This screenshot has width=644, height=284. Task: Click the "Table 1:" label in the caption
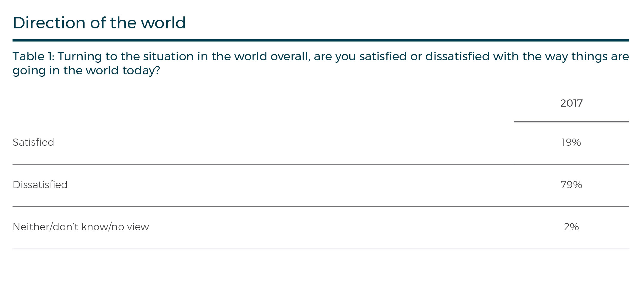pyautogui.click(x=33, y=56)
